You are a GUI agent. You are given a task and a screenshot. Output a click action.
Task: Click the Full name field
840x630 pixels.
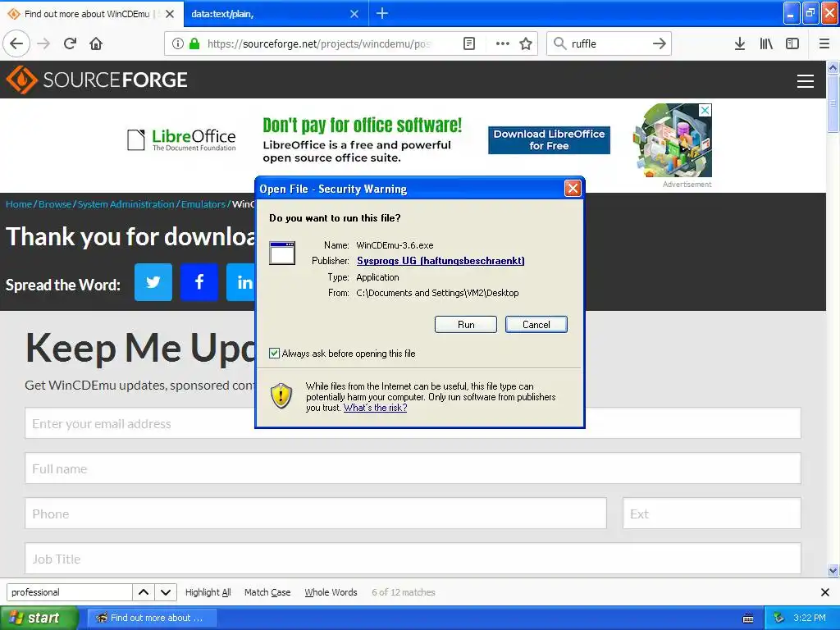(413, 468)
